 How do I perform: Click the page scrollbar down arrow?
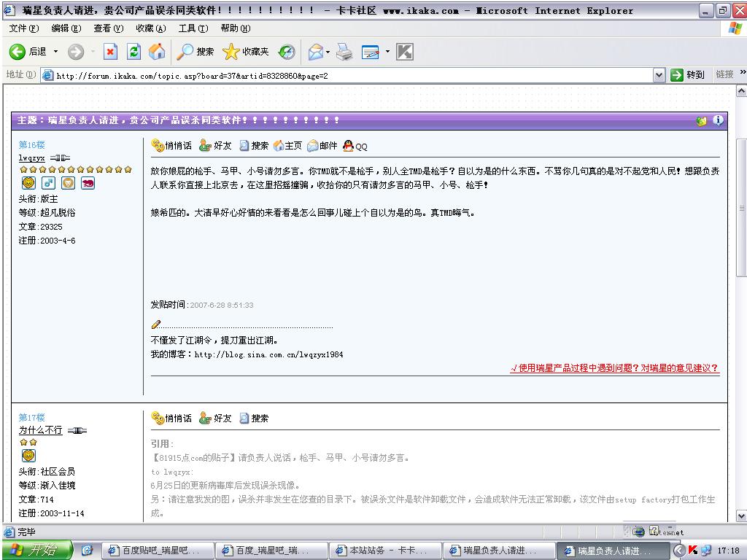(x=741, y=516)
